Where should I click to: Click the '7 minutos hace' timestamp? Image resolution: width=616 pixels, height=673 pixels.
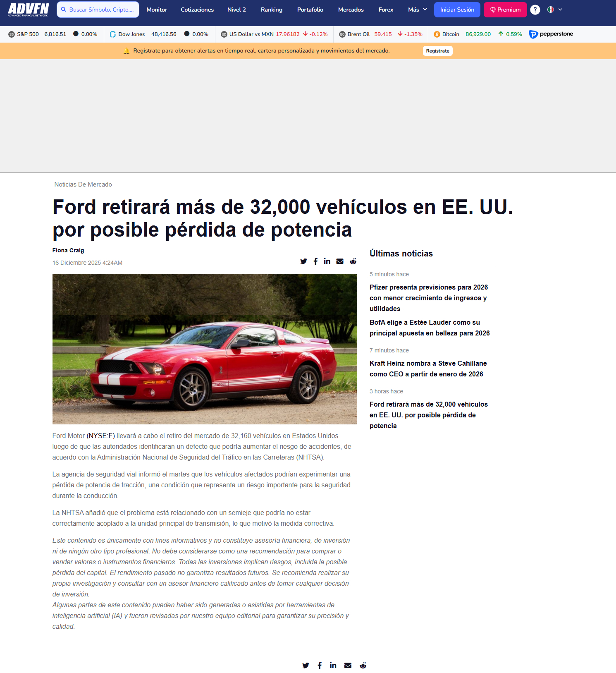click(389, 350)
